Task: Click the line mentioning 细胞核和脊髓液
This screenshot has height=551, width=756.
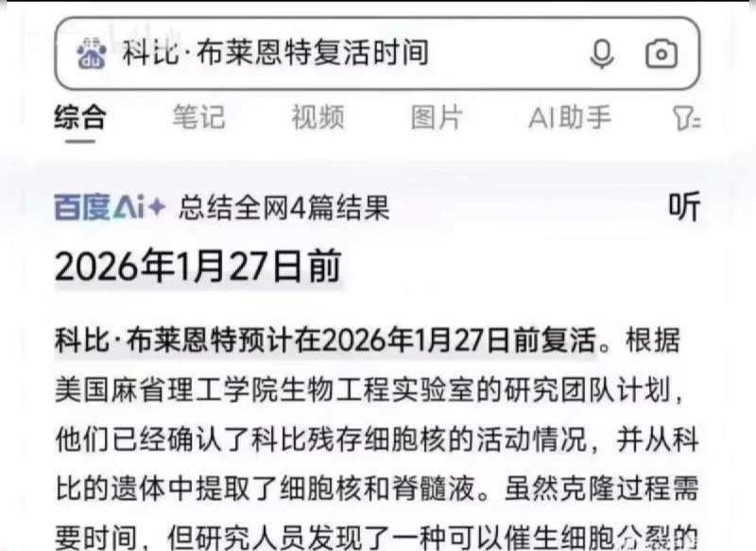Action: [x=377, y=489]
